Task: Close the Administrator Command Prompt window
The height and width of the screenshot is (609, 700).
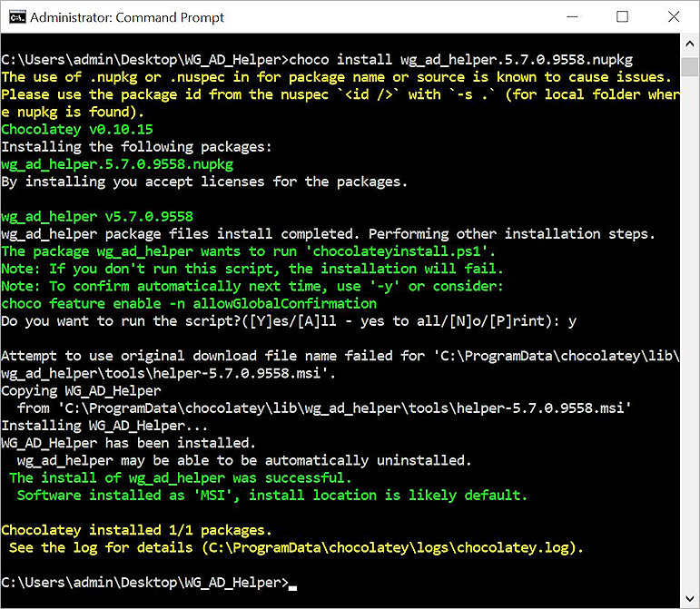Action: pos(673,17)
